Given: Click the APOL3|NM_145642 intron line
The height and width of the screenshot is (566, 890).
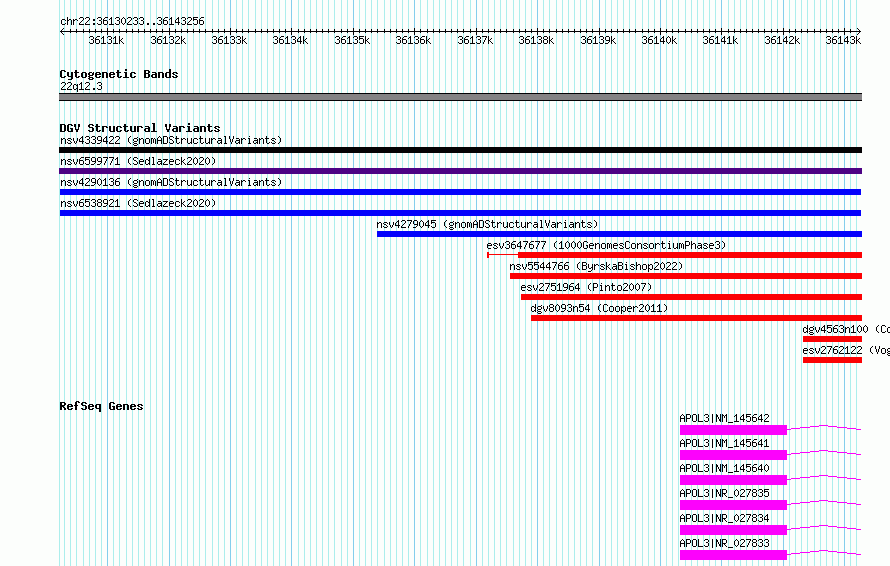Looking at the screenshot, I should click(x=824, y=427).
